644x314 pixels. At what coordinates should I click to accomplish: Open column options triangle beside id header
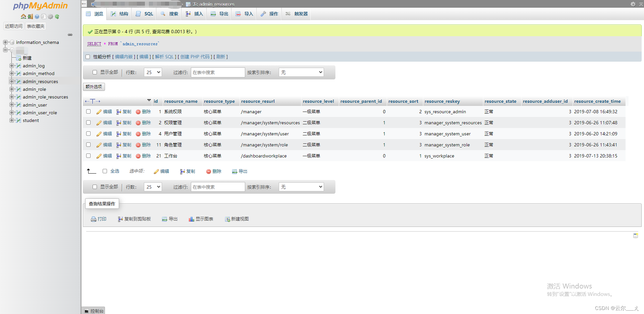[149, 101]
